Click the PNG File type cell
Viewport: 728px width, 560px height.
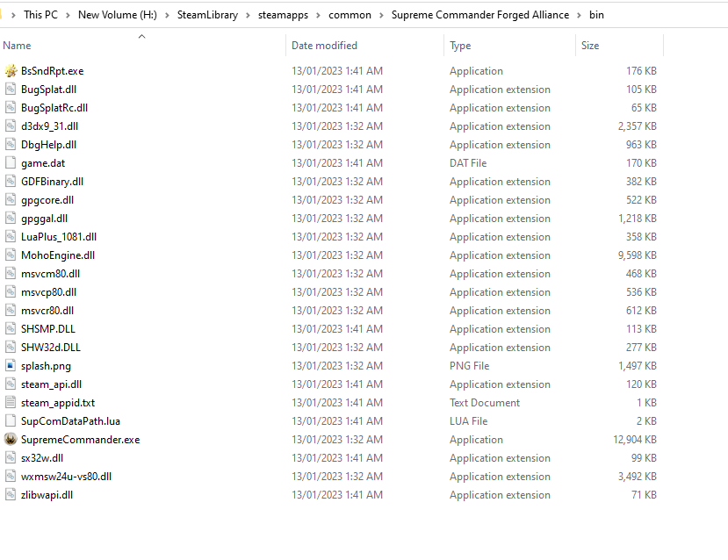[x=470, y=366]
